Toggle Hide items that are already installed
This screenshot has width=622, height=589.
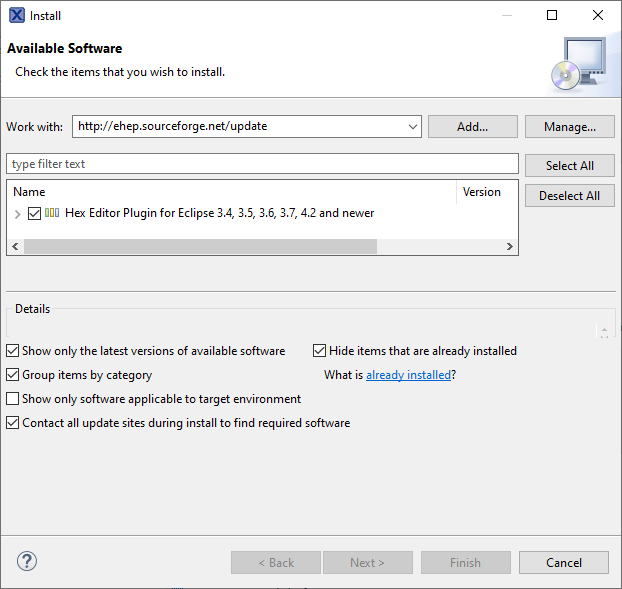(x=320, y=351)
